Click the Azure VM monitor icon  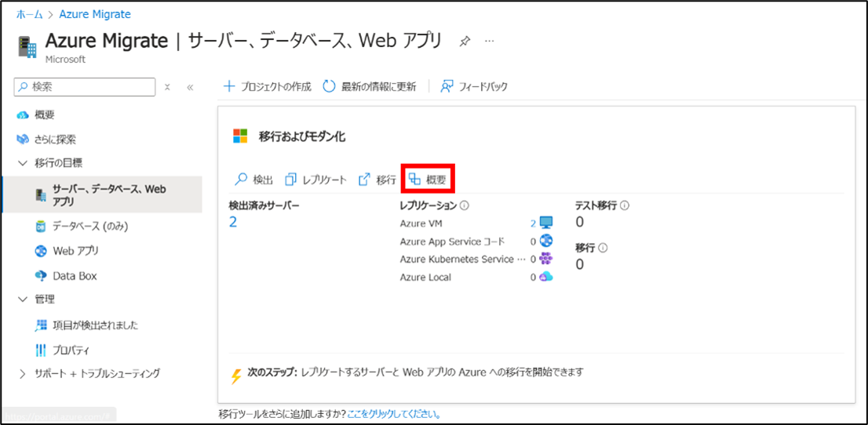[545, 223]
